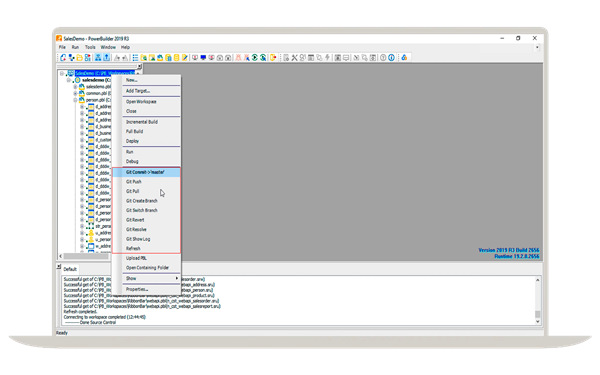The image size is (600, 375).
Task: Open the File menu
Action: [x=62, y=47]
